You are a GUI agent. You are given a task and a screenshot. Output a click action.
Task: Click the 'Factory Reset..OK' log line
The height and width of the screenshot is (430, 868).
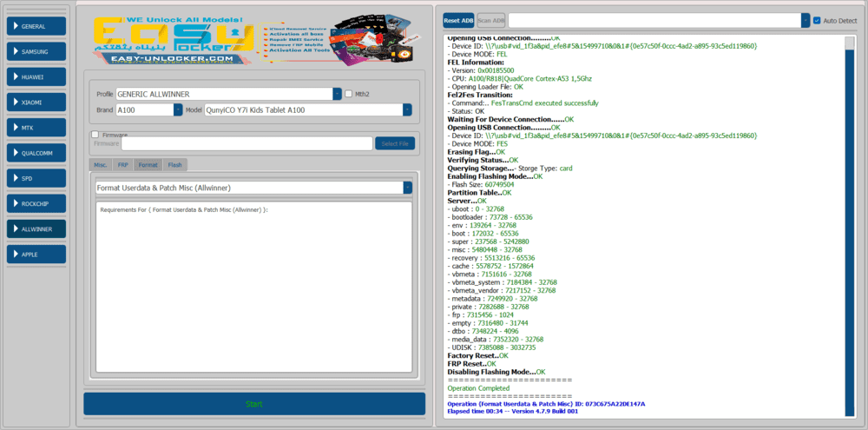coord(477,356)
